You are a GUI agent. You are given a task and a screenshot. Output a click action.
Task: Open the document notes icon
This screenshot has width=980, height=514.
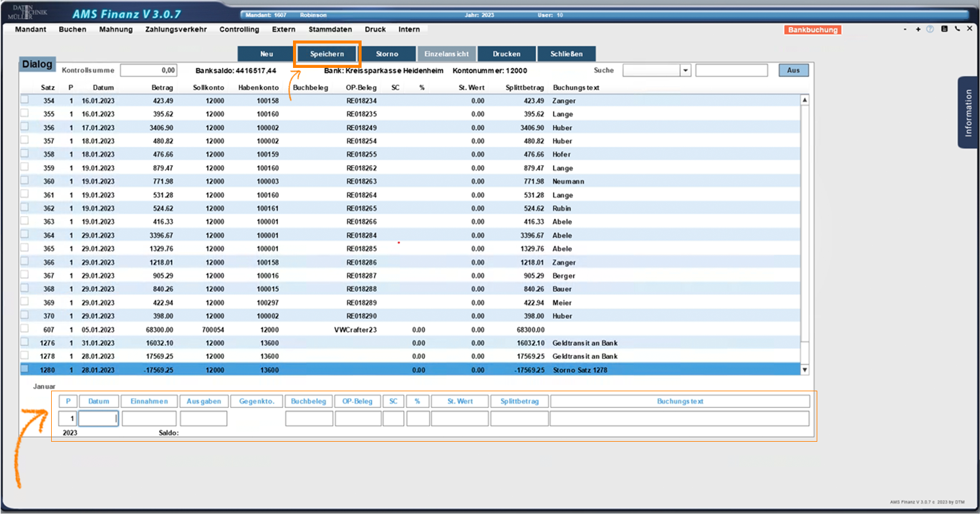944,29
